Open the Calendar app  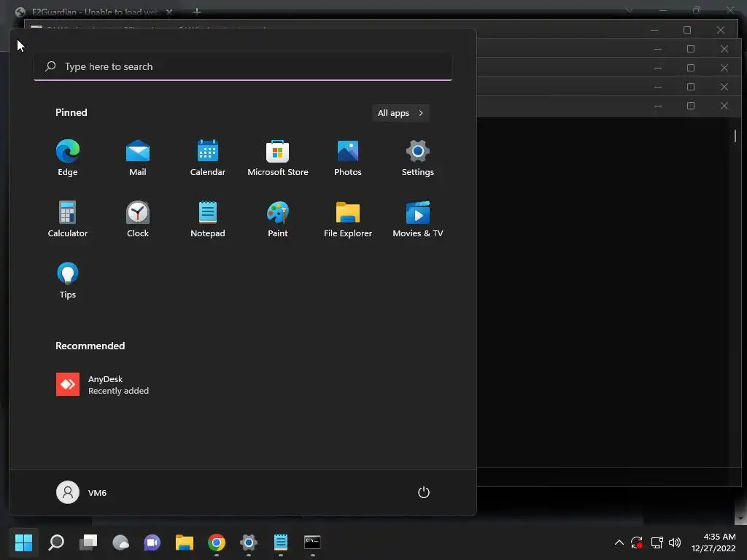tap(208, 158)
